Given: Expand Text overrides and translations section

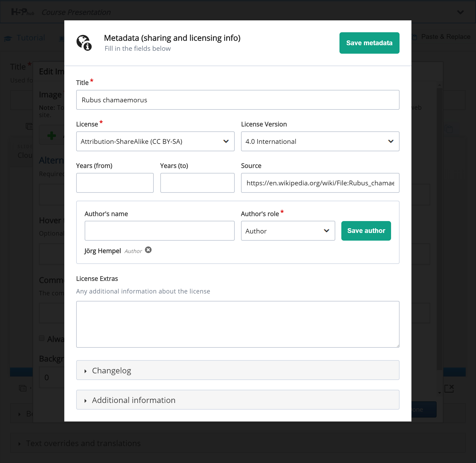Looking at the screenshot, I should 238,443.
